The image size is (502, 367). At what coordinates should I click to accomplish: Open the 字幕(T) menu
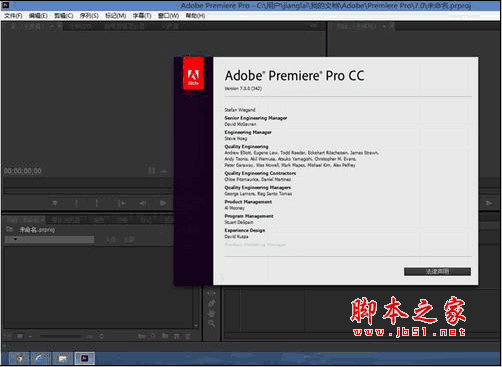[142, 16]
